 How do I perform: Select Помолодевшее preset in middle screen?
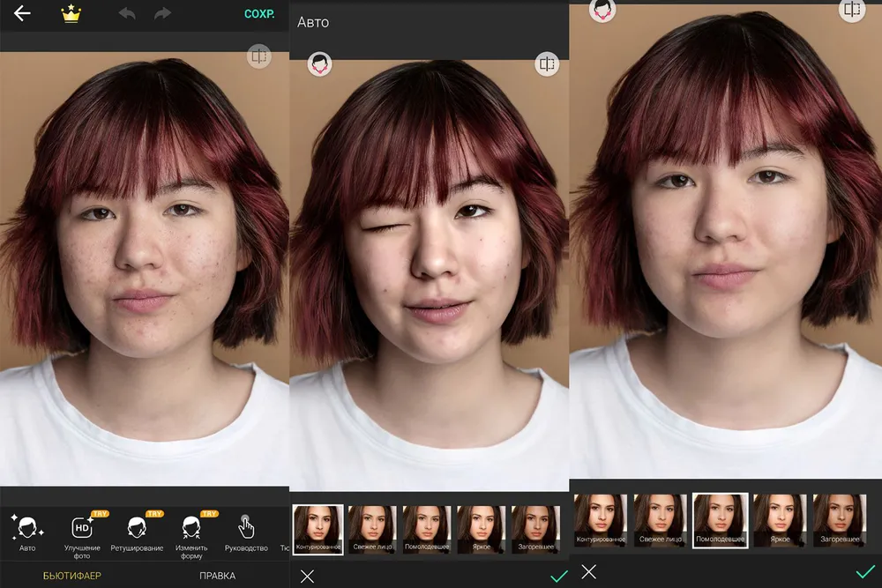(427, 530)
